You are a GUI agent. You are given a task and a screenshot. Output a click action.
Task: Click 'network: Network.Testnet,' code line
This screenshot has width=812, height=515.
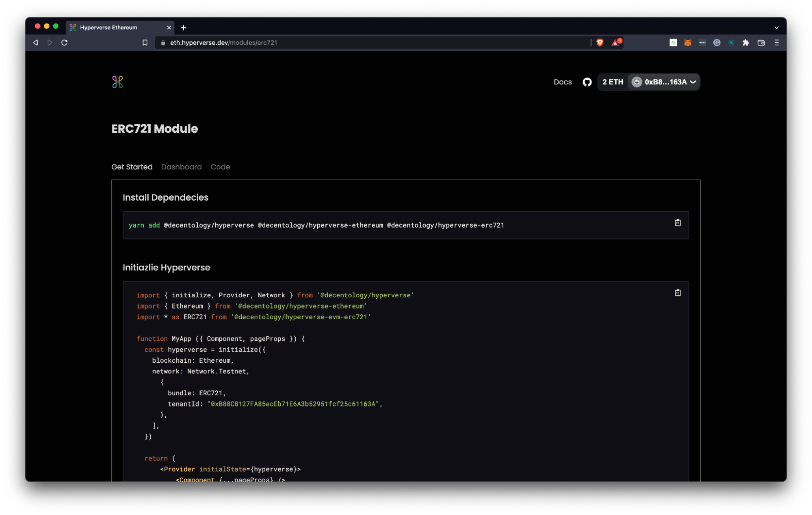pos(200,372)
